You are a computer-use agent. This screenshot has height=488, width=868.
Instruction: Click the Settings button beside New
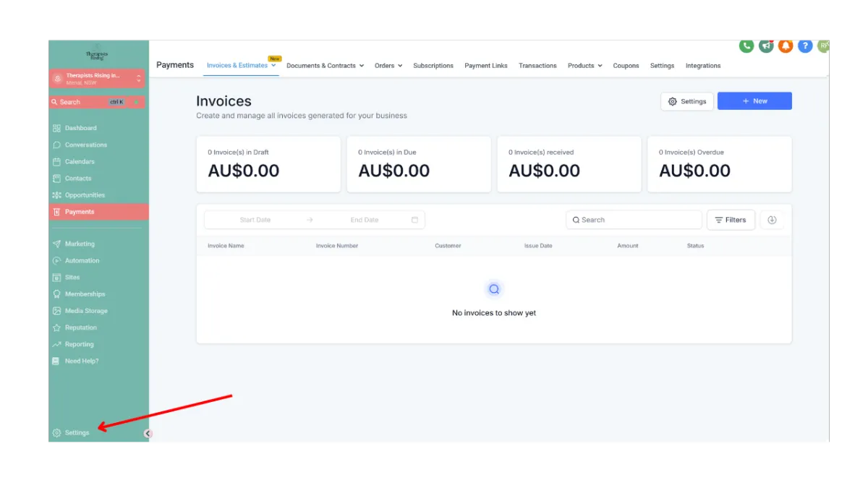687,101
